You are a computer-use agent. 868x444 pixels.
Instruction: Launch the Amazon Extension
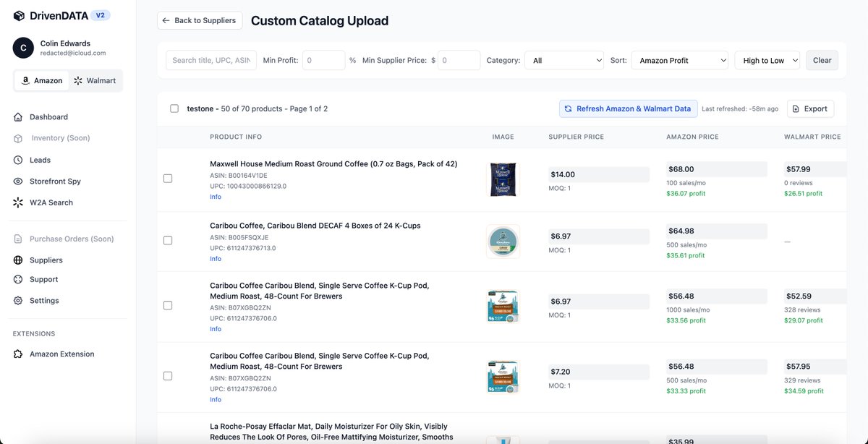[x=60, y=354]
